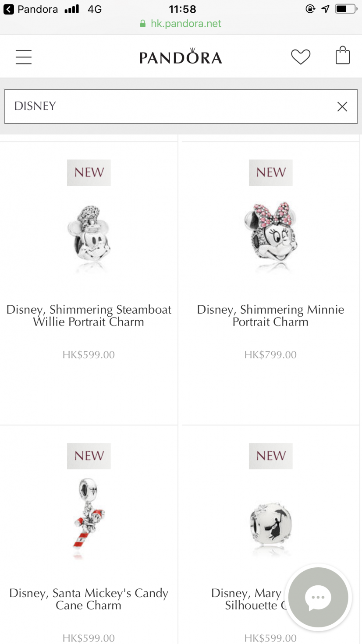Open Santa Mickey's Candy Cane Charm link

89,599
